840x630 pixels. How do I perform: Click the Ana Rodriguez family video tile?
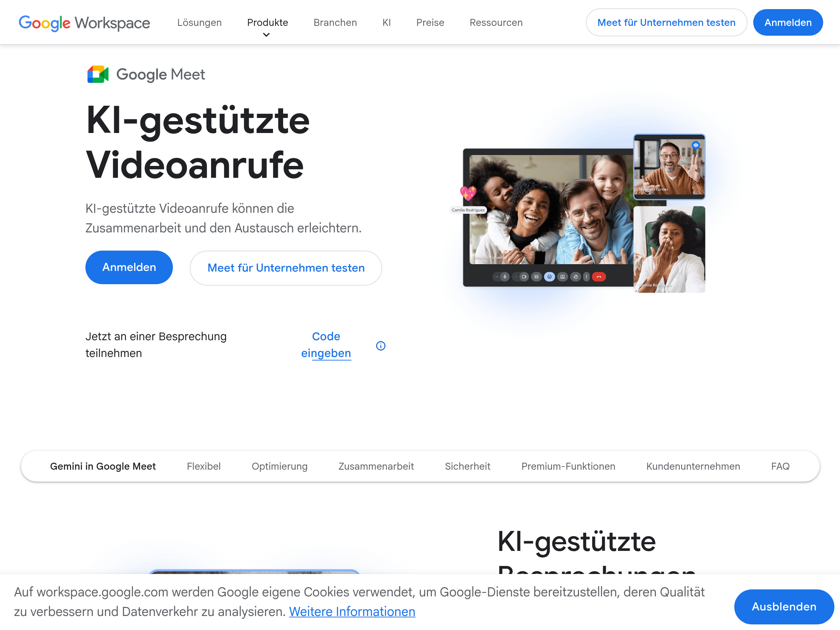[551, 209]
